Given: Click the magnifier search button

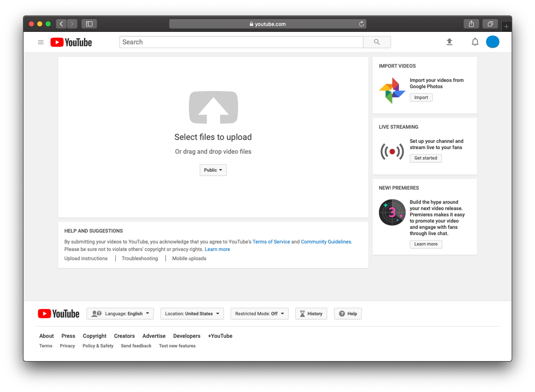Looking at the screenshot, I should 377,42.
